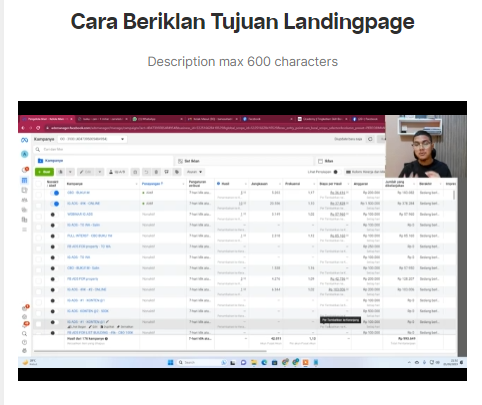
Task: Click the refresh icon near the updated status
Action: pyautogui.click(x=370, y=139)
